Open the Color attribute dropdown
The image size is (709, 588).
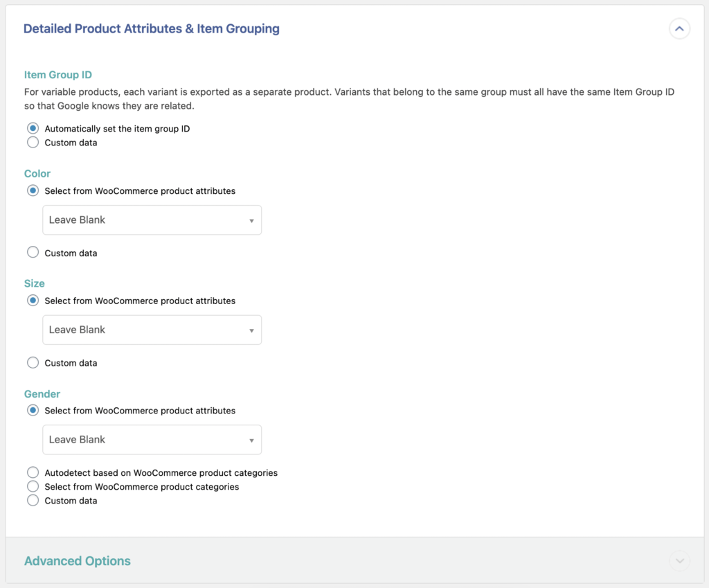(152, 220)
